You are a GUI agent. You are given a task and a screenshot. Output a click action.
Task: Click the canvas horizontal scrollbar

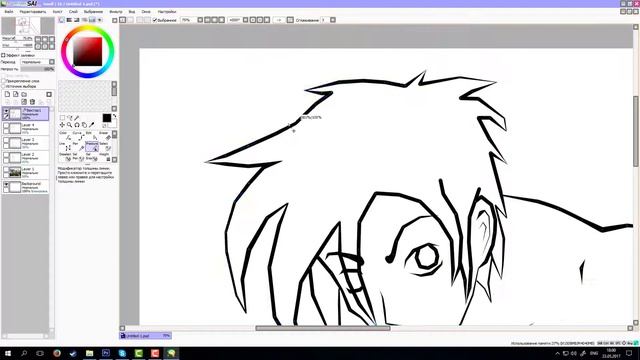click(x=322, y=328)
